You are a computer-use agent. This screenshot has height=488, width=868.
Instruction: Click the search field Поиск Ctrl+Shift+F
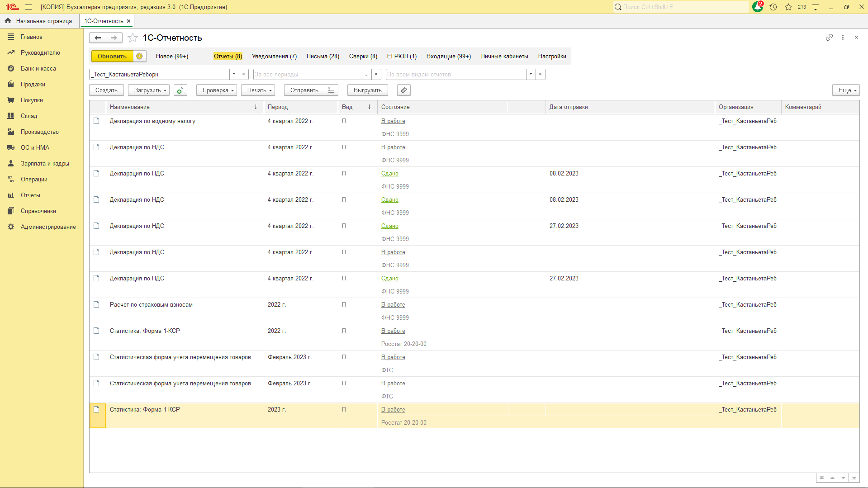click(681, 7)
